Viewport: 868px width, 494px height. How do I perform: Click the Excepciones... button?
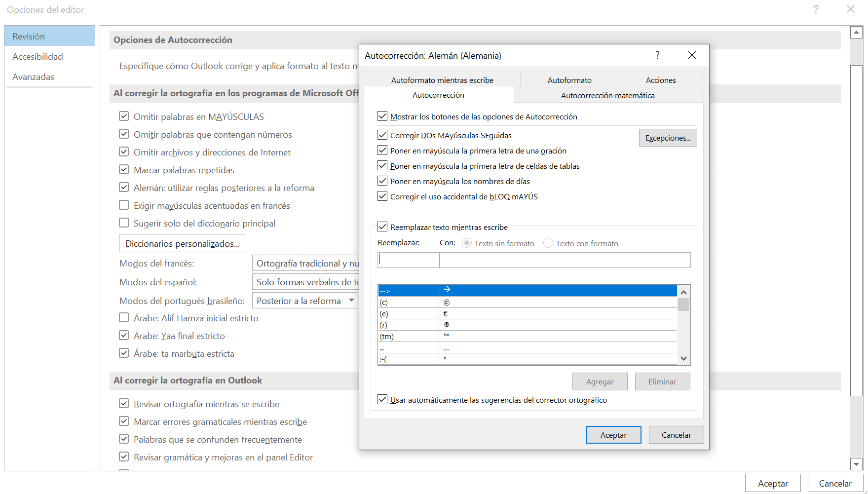coord(668,138)
